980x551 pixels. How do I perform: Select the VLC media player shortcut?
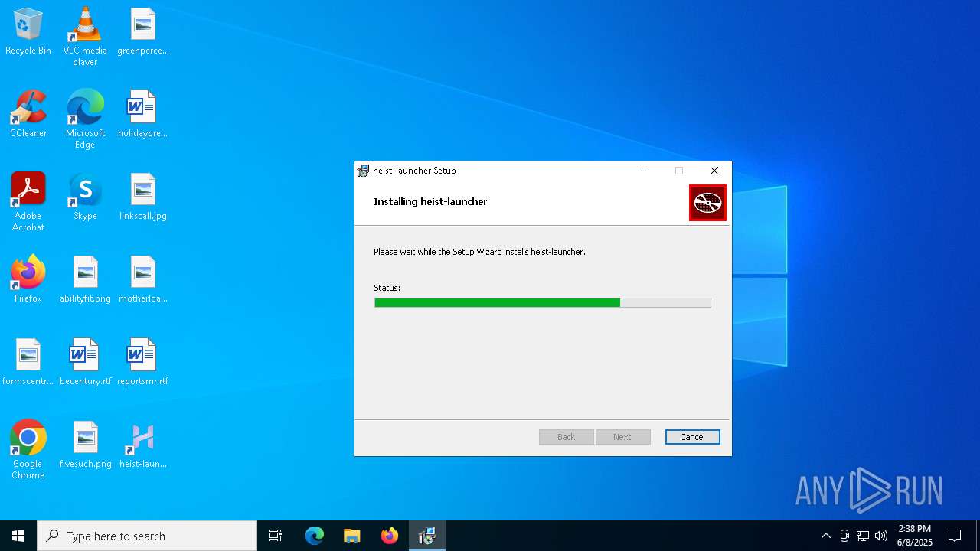[85, 37]
